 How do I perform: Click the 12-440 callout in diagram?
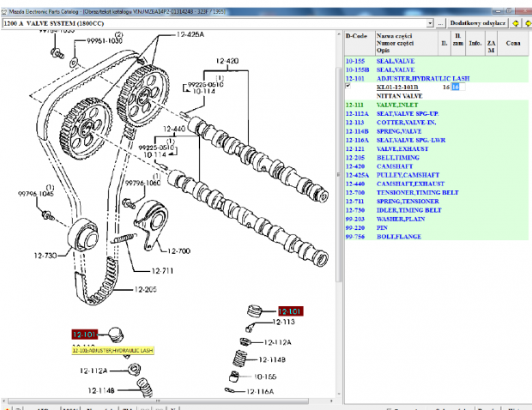(x=174, y=130)
